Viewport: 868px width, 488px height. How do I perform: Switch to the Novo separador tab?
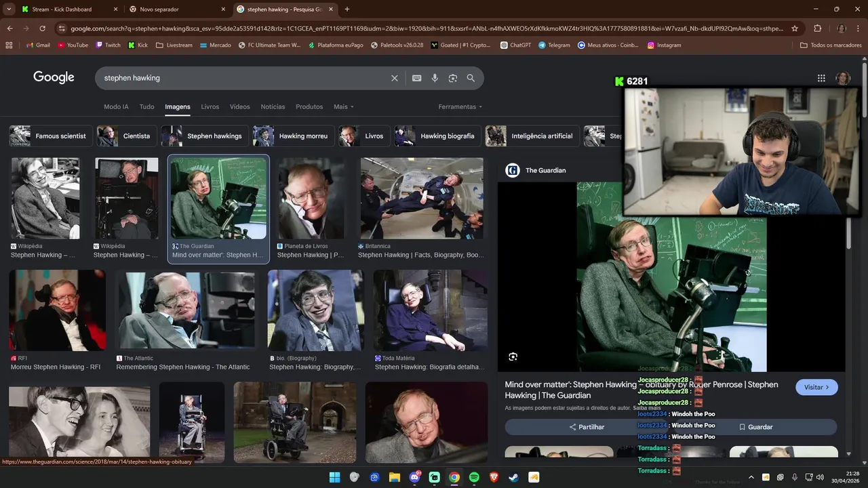click(176, 9)
